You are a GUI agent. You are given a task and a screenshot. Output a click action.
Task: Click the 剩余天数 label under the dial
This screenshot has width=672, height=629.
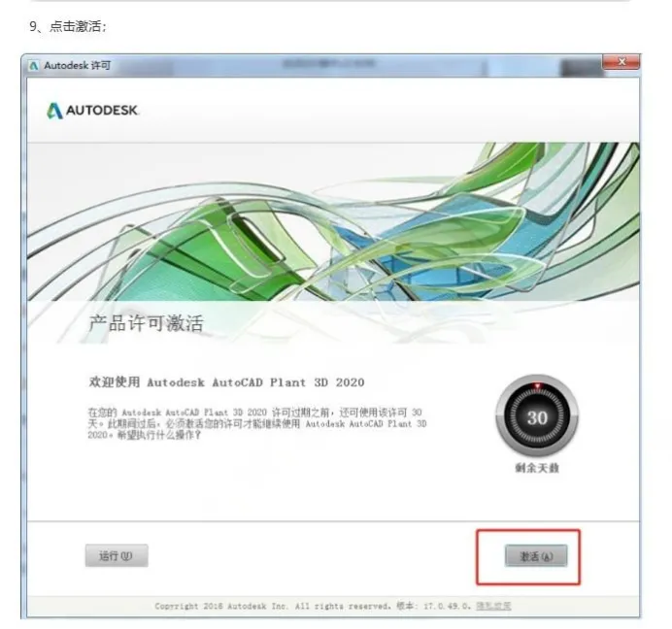(537, 468)
